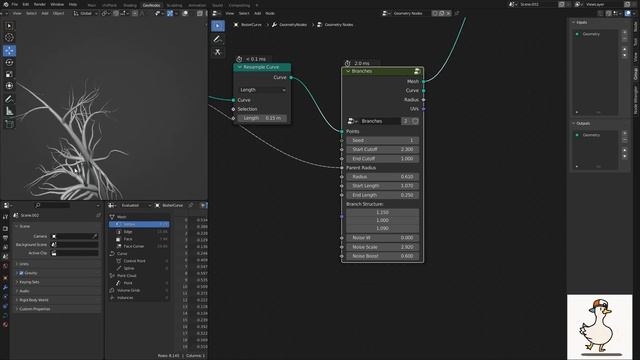
Task: Expand the Rigid Body World panel
Action: pos(58,300)
